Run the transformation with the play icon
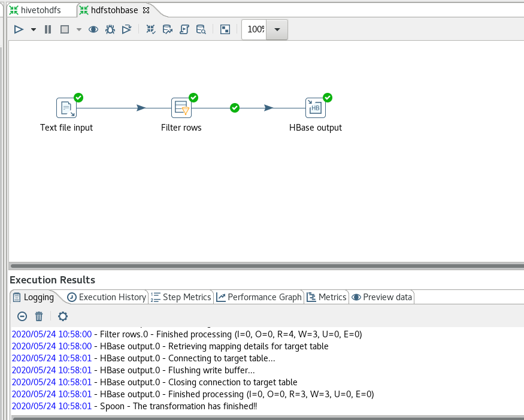Image resolution: width=524 pixels, height=420 pixels. coord(19,29)
